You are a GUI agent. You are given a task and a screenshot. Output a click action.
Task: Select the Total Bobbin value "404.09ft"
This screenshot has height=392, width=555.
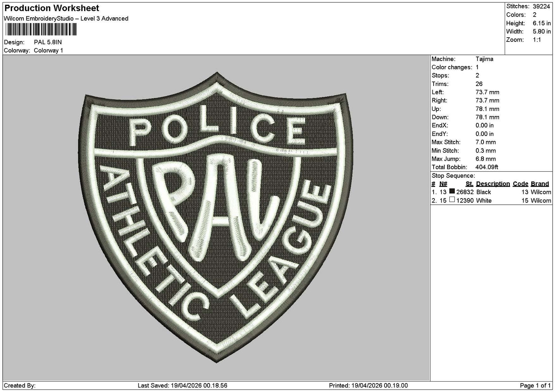coord(487,167)
